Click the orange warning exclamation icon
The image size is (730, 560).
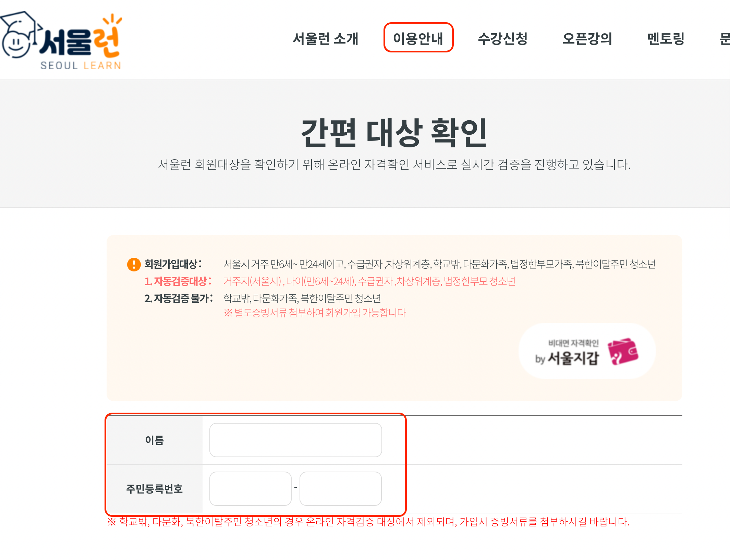click(x=134, y=264)
